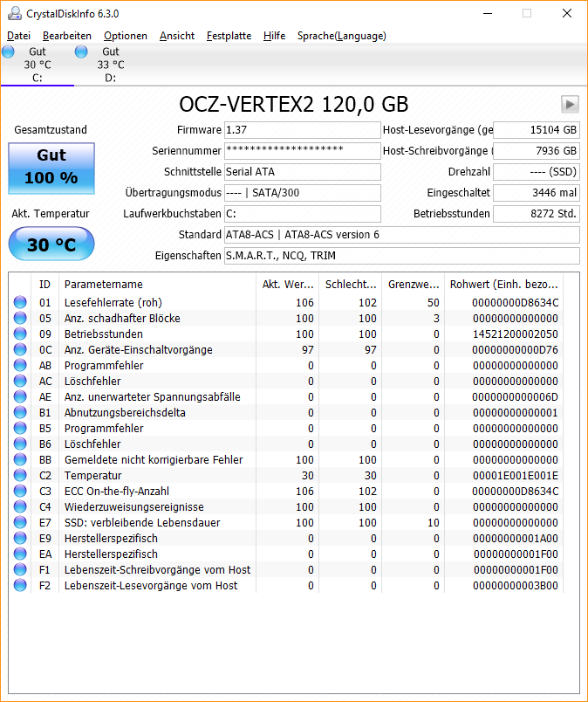Click raw value 00000000003B00
588x702 pixels.
515,586
